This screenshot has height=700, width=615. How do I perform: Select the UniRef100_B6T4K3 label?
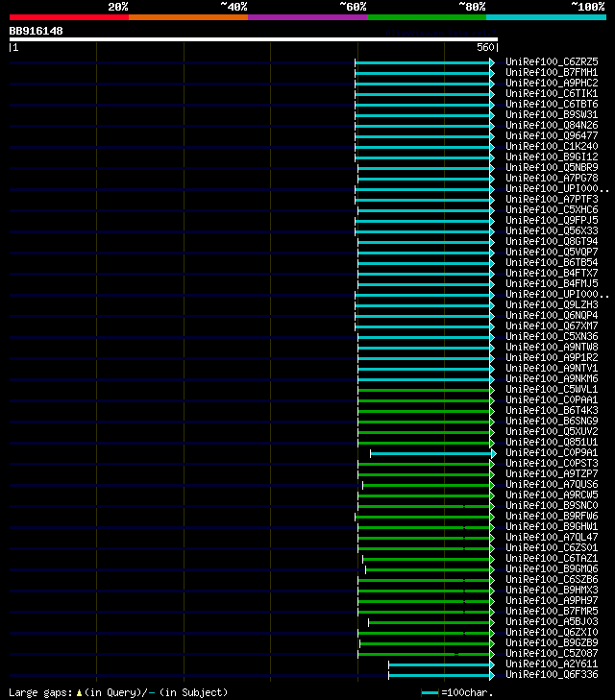coord(552,411)
